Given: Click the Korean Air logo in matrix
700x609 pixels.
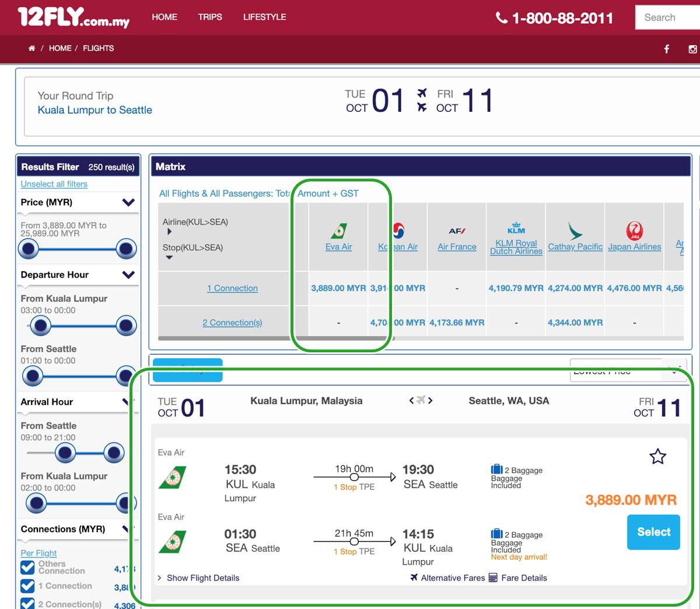Looking at the screenshot, I should 398,231.
